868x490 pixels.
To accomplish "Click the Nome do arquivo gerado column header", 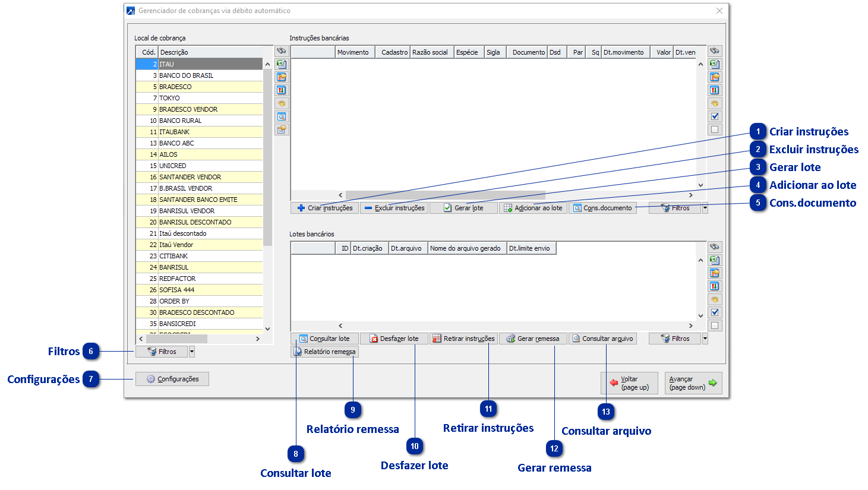I will [x=468, y=248].
